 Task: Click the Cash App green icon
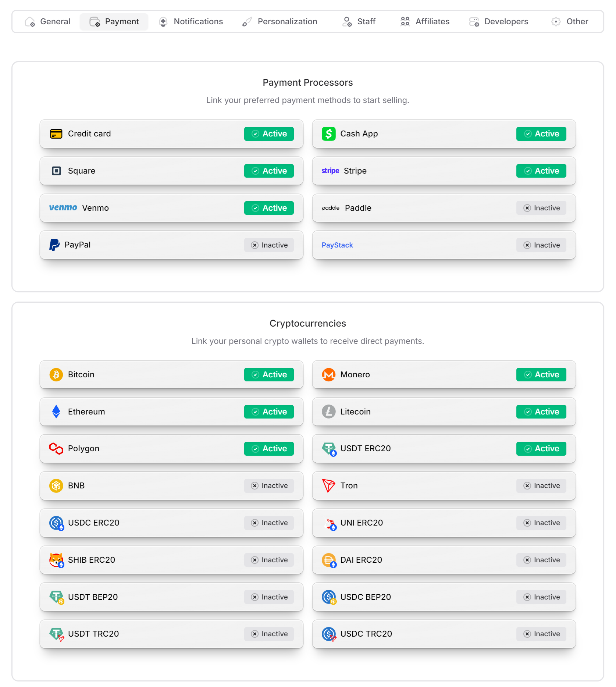328,134
